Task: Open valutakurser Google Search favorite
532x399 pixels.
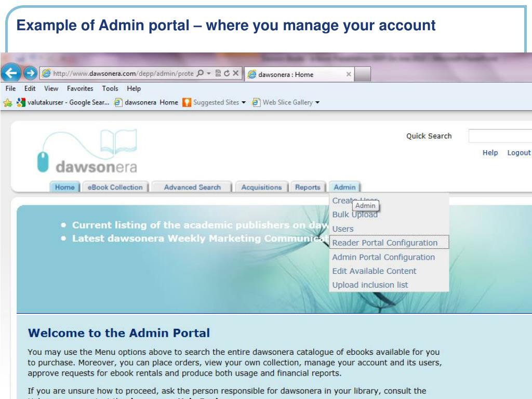Action: tap(63, 102)
